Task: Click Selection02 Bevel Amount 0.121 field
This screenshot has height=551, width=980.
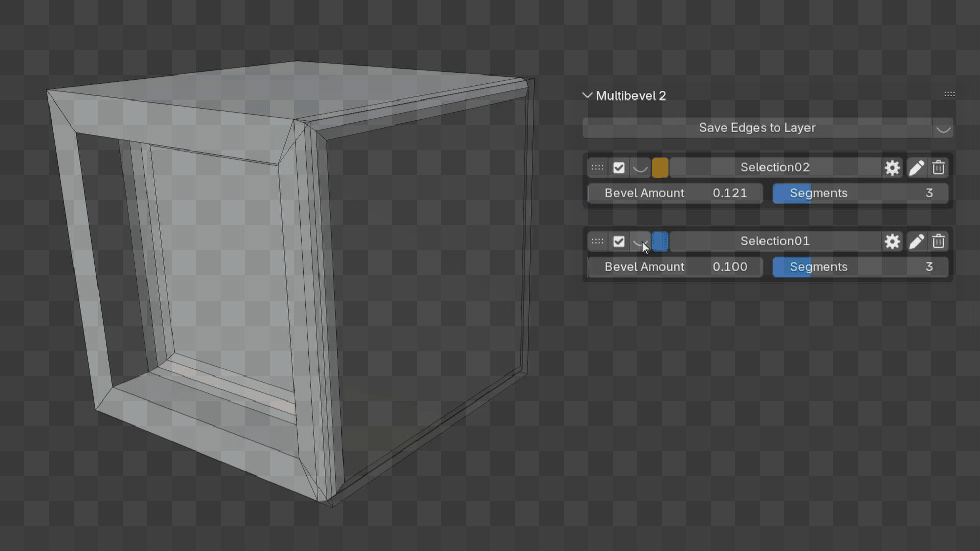Action: 675,193
